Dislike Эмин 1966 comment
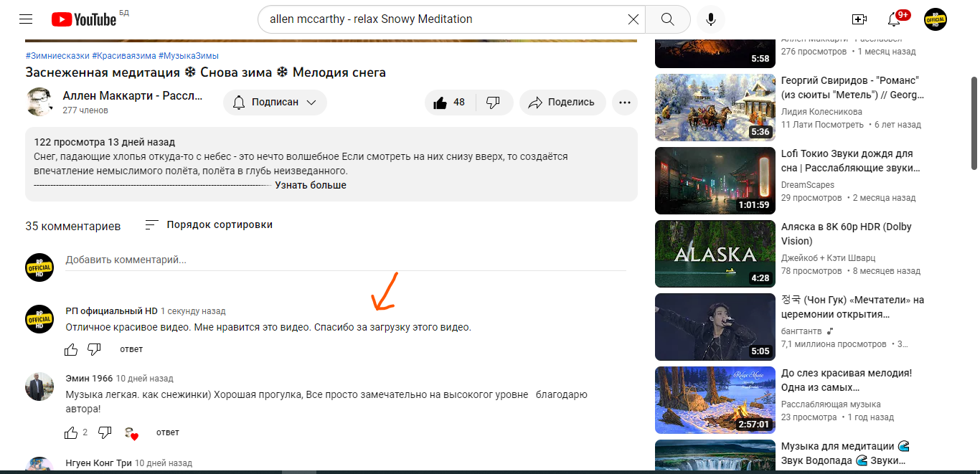 (x=105, y=432)
